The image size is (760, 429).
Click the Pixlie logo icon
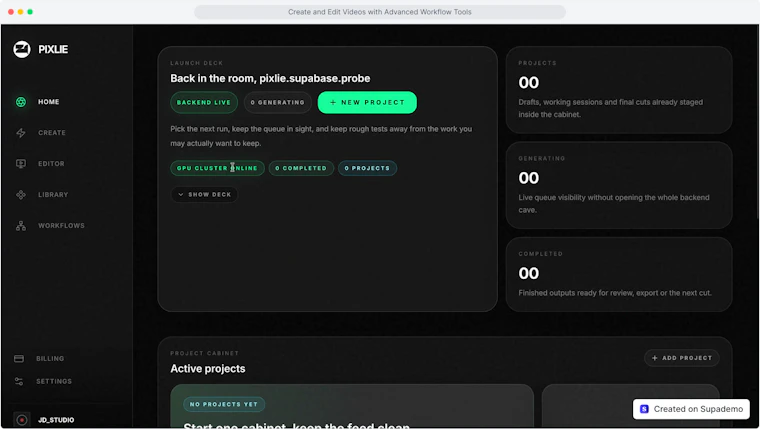click(x=22, y=49)
